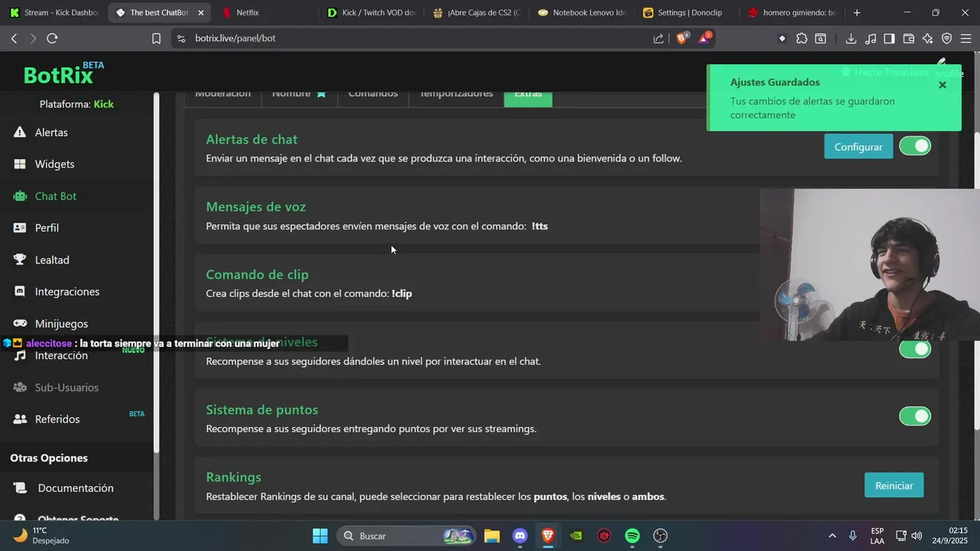980x551 pixels.
Task: Go back in browser history
Action: [x=14, y=38]
